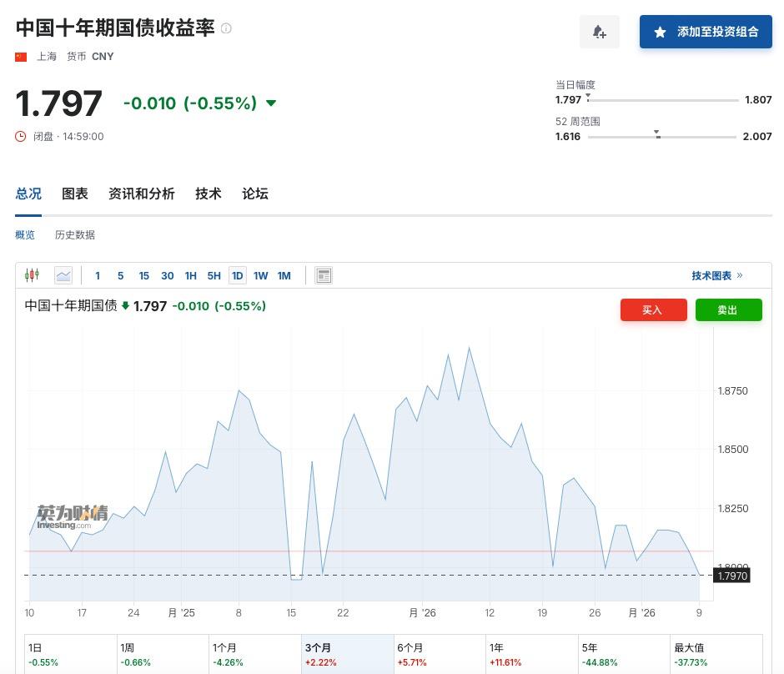The image size is (784, 674).
Task: Expand the price change dropdown arrow
Action: [x=270, y=103]
